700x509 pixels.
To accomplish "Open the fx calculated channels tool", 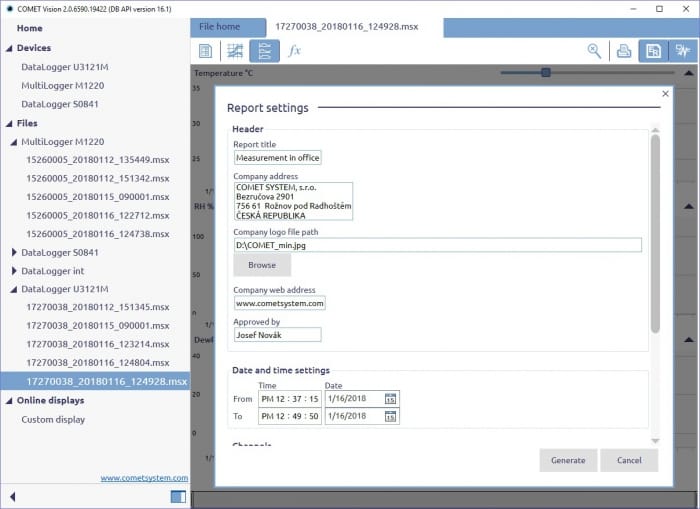I will tap(294, 51).
